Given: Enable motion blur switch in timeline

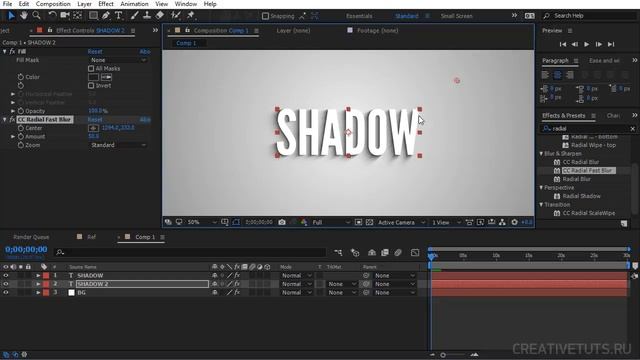Looking at the screenshot, I should pyautogui.click(x=398, y=253).
